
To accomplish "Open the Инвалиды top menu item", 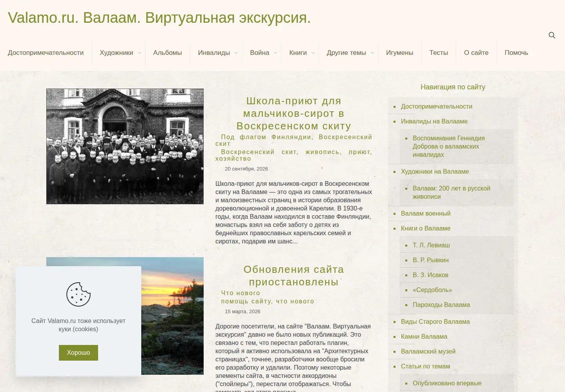I will (214, 53).
